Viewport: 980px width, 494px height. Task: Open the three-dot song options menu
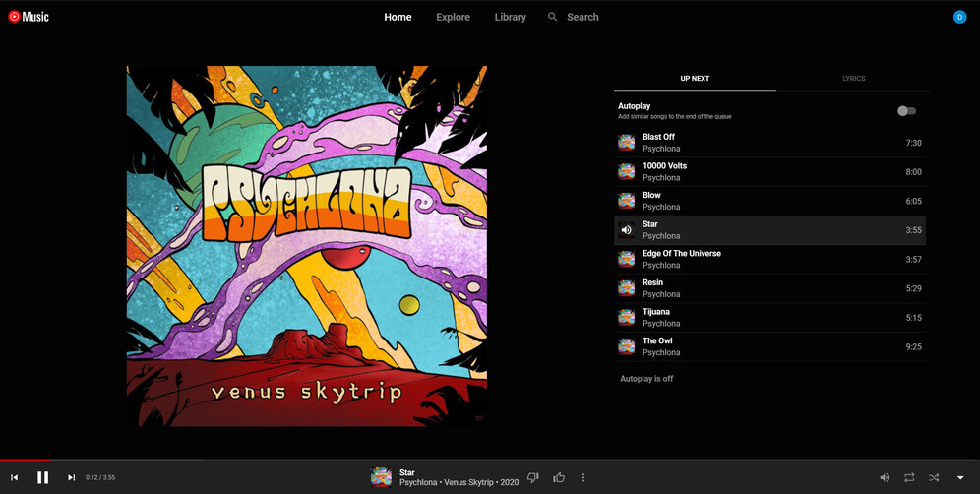click(x=583, y=477)
